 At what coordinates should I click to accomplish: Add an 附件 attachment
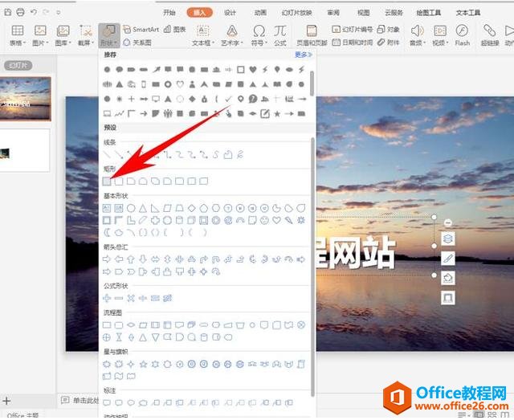[x=389, y=43]
